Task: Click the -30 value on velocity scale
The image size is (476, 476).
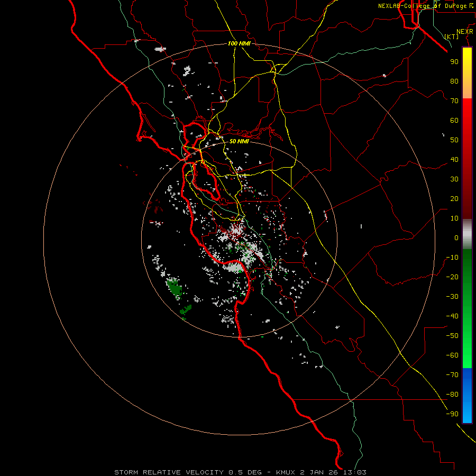Action: point(452,297)
